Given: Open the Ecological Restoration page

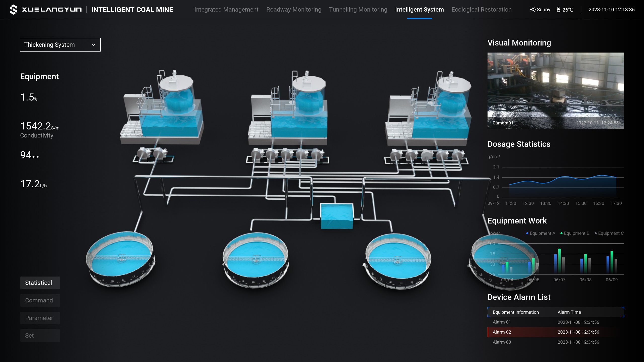Looking at the screenshot, I should 481,10.
